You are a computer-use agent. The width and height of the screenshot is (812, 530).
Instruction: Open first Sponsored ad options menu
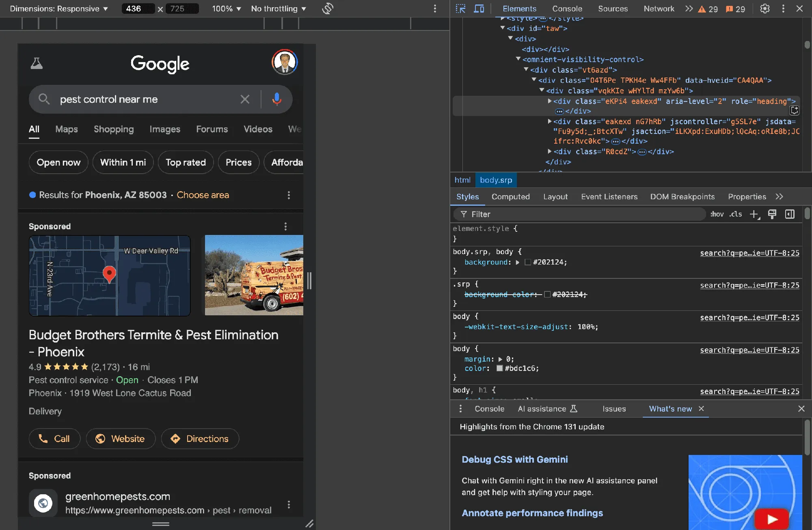(x=285, y=226)
